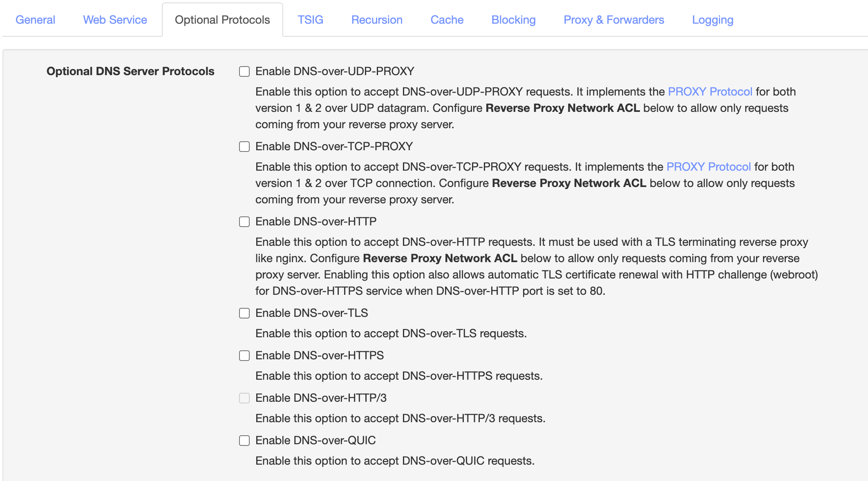Viewport: 868px width, 481px height.
Task: Check the Enable DNS-over-QUIC box
Action: point(244,441)
